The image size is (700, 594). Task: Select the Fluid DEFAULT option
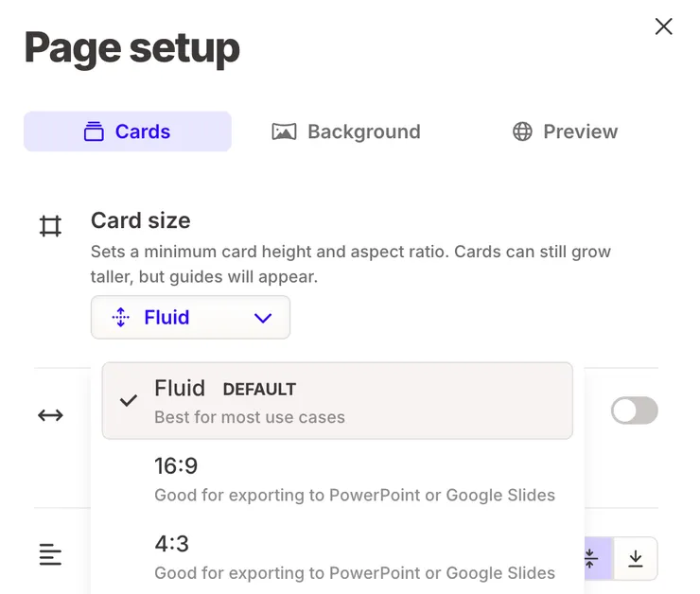point(337,401)
